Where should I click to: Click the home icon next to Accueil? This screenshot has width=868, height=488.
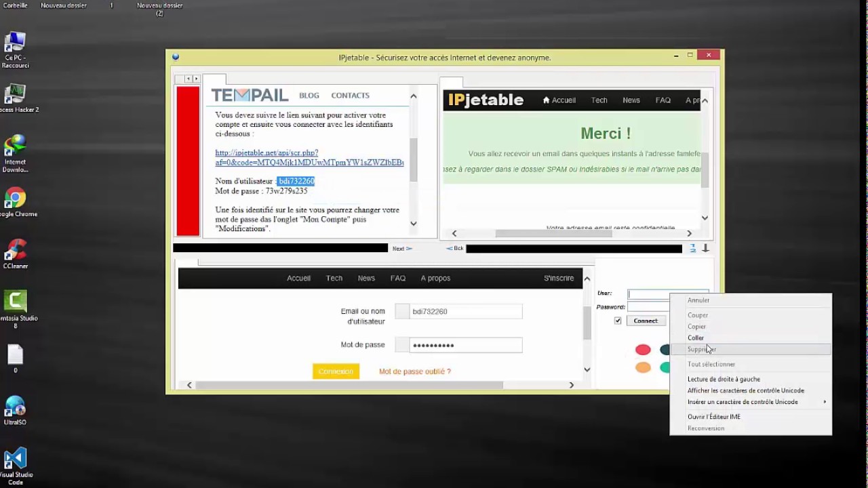pos(547,100)
